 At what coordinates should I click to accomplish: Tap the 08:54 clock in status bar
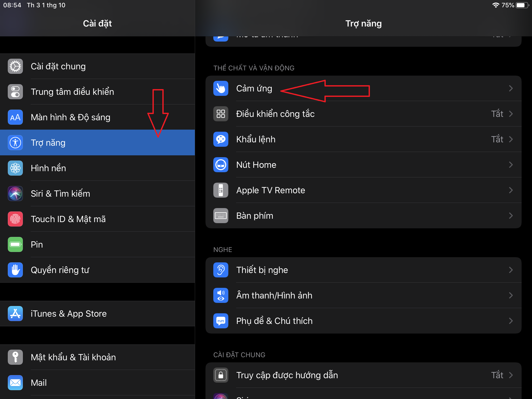pos(12,5)
